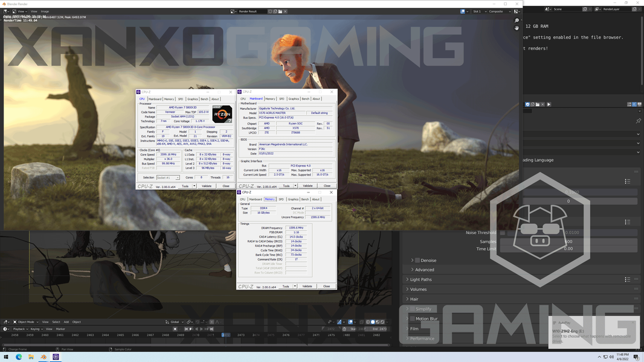Expand the Advanced subpanel
This screenshot has width=644, height=362.
point(424,270)
